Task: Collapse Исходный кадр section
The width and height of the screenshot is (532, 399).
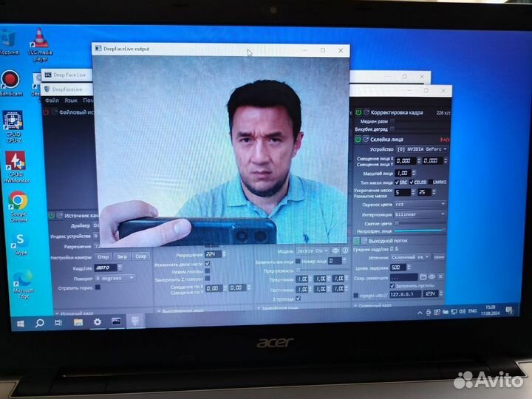Action: [57, 313]
